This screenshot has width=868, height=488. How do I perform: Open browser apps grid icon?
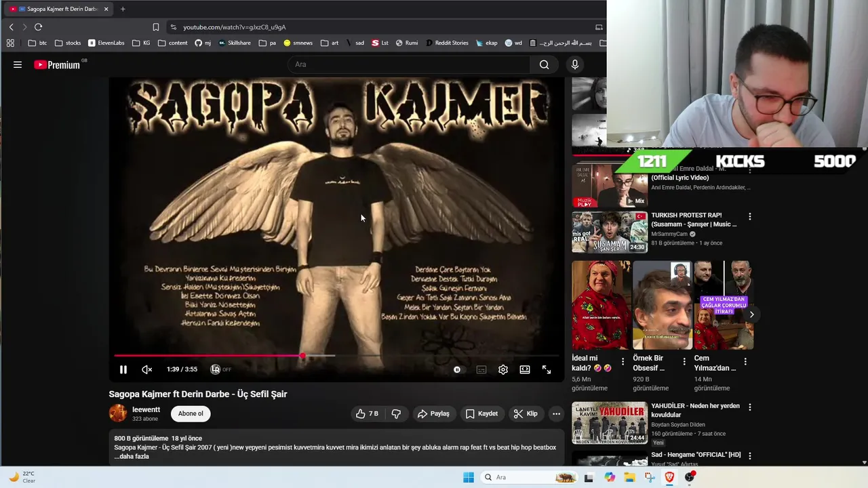(x=10, y=43)
